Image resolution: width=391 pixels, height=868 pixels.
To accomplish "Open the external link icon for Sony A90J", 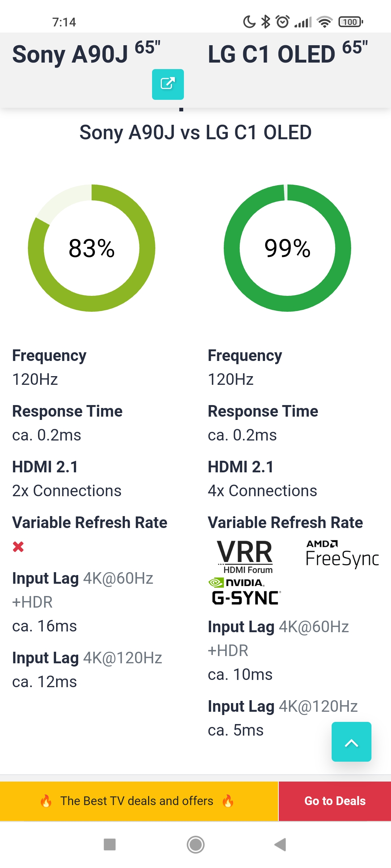I will [168, 84].
